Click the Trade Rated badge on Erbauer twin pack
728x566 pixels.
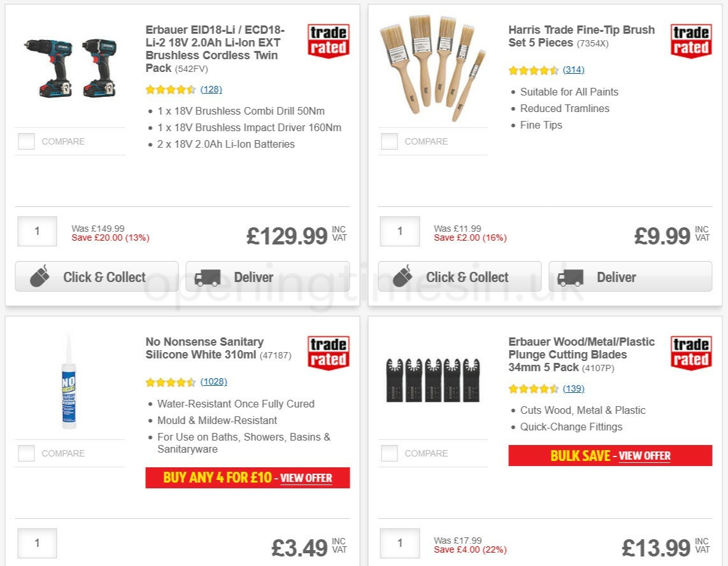(x=327, y=39)
